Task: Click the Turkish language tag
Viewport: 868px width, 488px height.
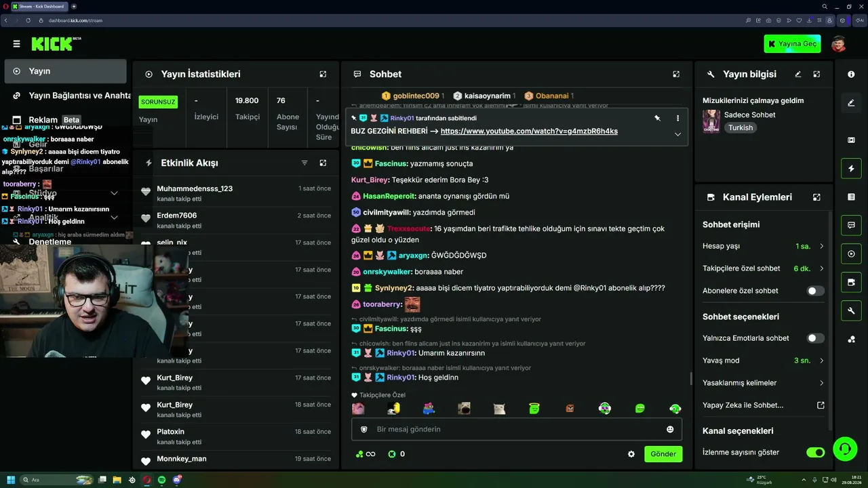Action: (741, 127)
